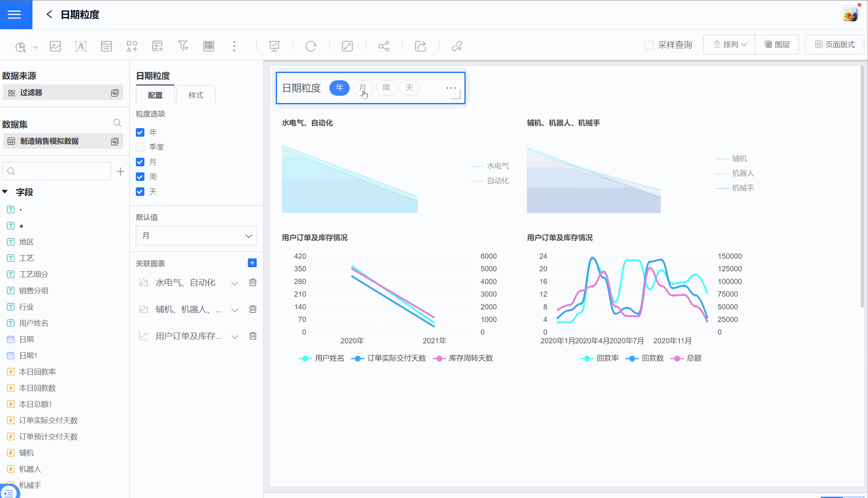
Task: Select the 月 granularity pill
Action: 362,88
